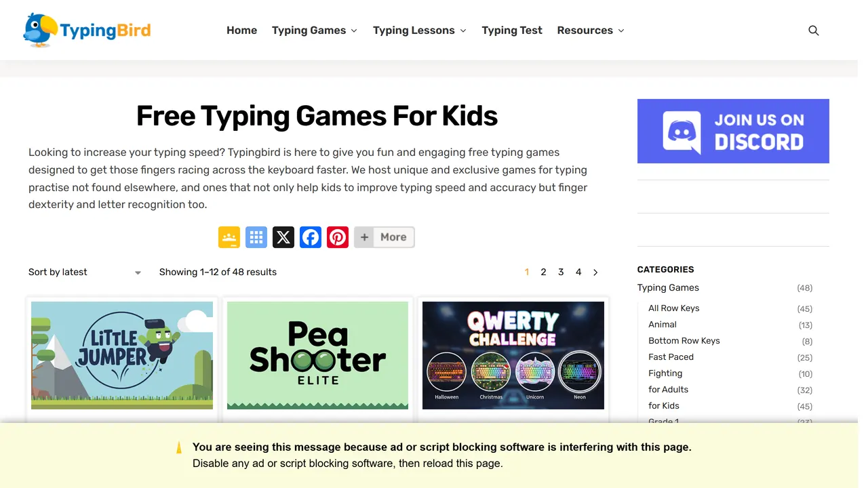
Task: Click the "(10)" count beside Fighting
Action: click(x=805, y=374)
